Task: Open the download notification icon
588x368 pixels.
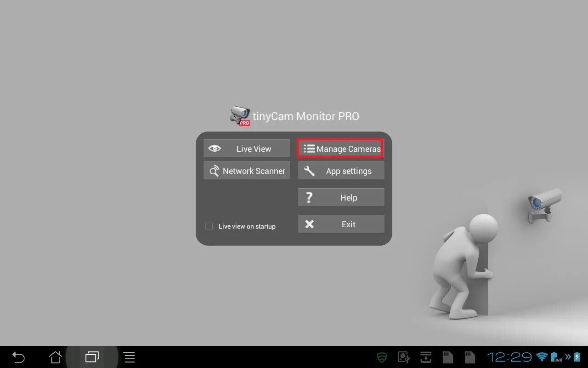Action: [426, 357]
